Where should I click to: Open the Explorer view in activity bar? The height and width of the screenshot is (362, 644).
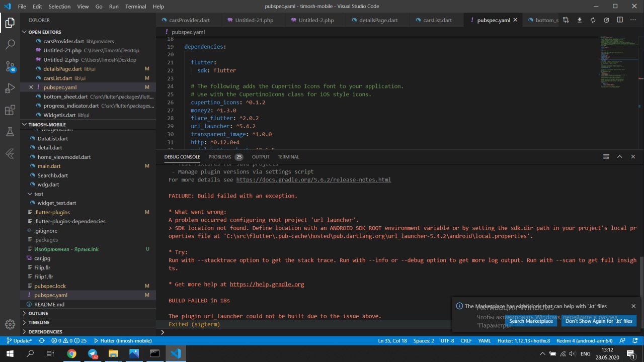click(x=10, y=22)
